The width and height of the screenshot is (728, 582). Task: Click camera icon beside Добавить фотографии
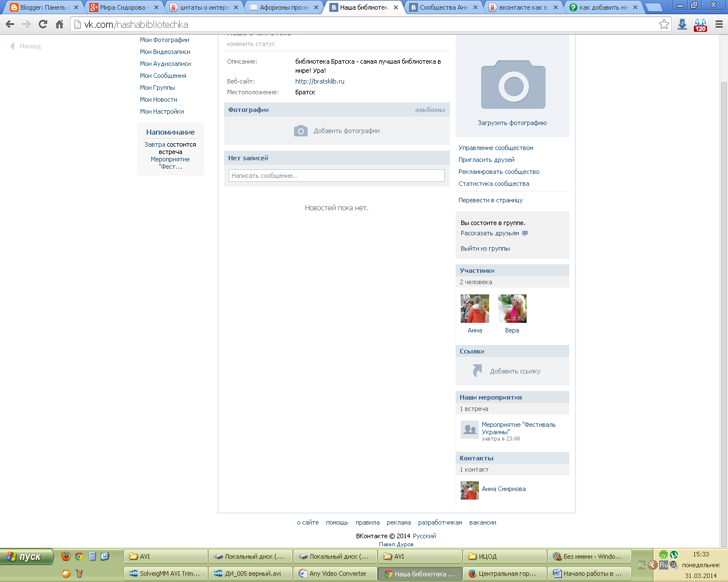point(301,131)
